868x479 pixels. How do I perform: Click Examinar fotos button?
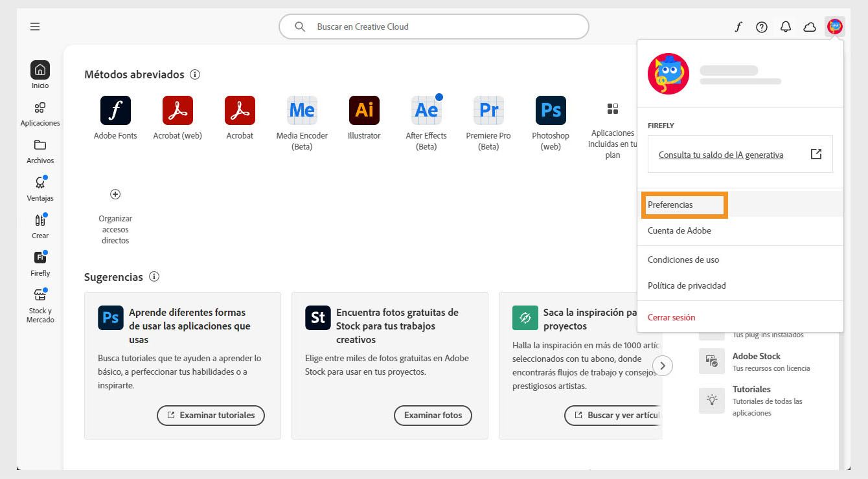pyautogui.click(x=433, y=415)
